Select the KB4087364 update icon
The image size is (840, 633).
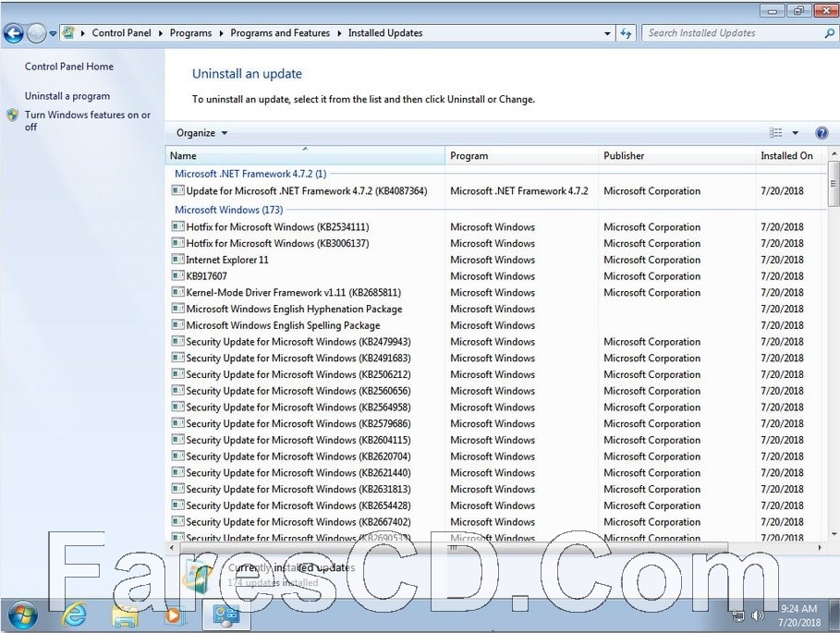177,190
